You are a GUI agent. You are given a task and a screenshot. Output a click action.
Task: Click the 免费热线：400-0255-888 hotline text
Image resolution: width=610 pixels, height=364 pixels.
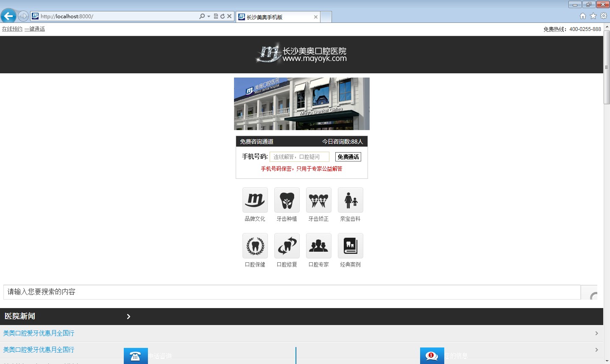point(572,29)
